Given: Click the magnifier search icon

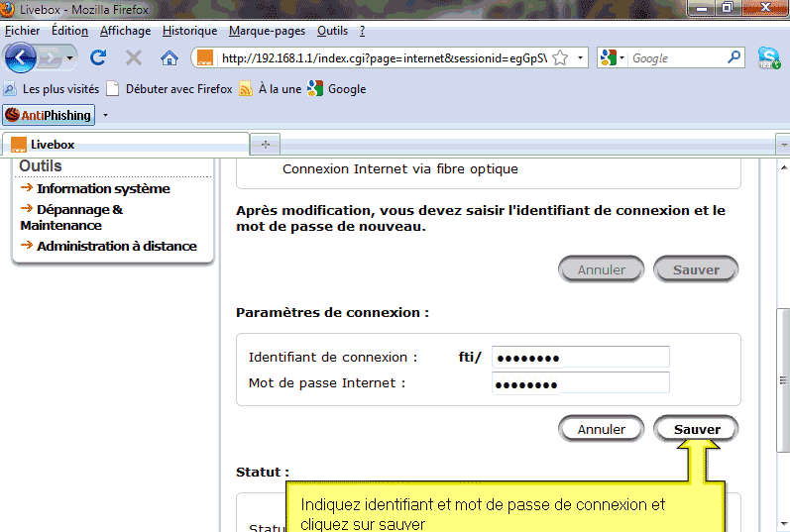Looking at the screenshot, I should tap(734, 57).
